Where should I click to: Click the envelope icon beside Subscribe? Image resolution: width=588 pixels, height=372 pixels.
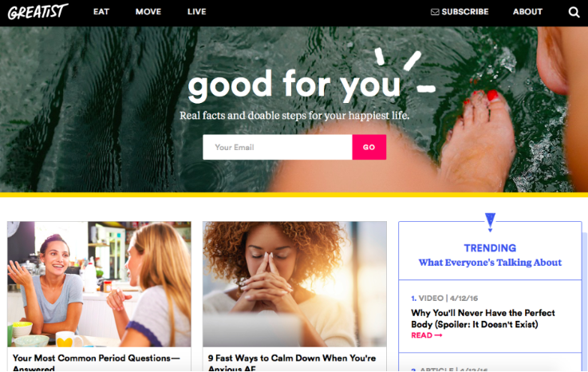[435, 12]
